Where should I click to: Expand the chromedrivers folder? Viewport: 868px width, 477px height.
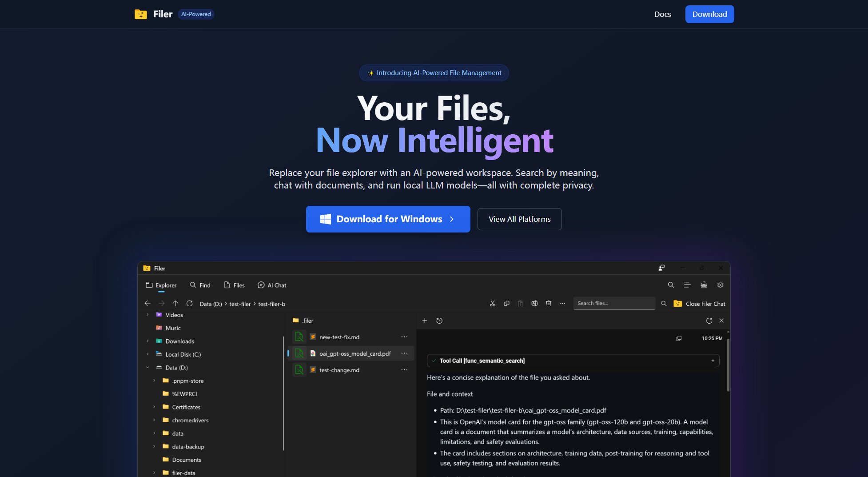[x=154, y=420]
